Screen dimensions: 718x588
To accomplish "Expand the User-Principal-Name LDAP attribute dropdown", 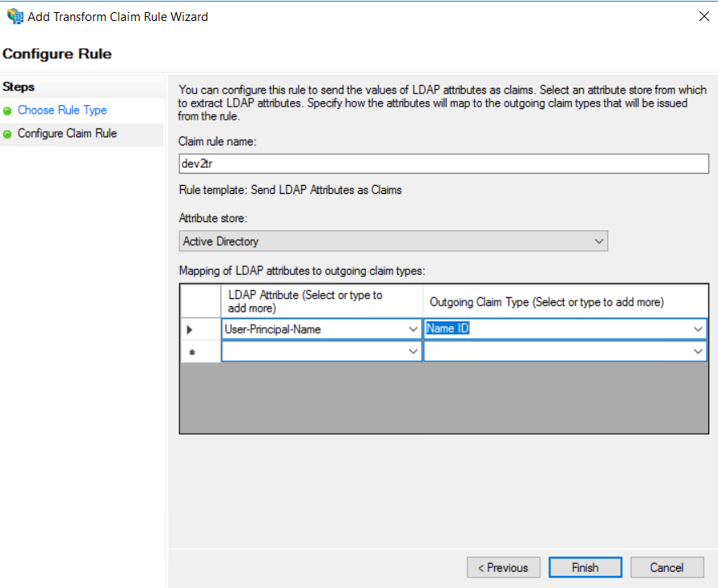I will tap(414, 330).
